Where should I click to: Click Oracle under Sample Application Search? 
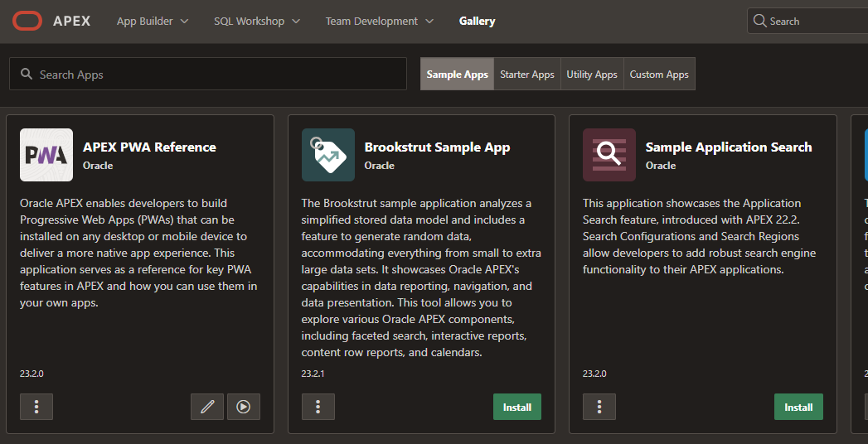pyautogui.click(x=661, y=166)
